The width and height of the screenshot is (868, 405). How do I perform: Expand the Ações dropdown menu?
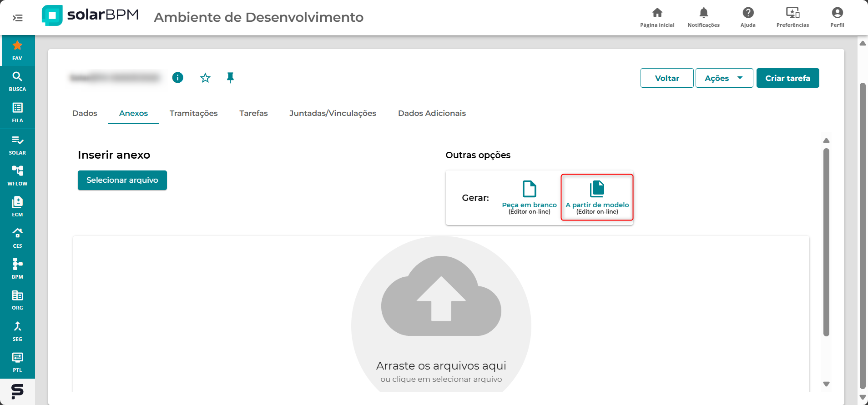pyautogui.click(x=724, y=78)
